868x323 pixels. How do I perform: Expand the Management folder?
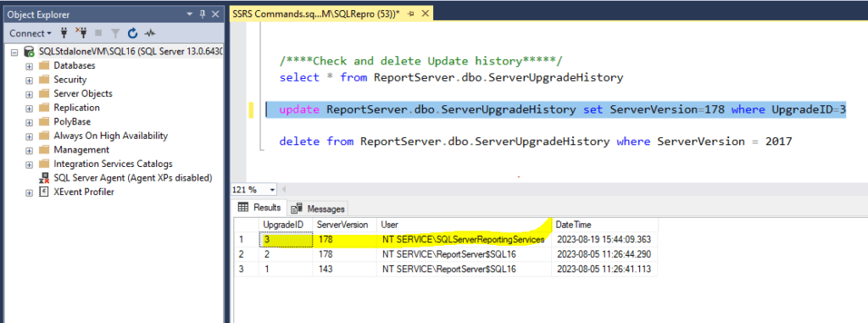point(29,150)
